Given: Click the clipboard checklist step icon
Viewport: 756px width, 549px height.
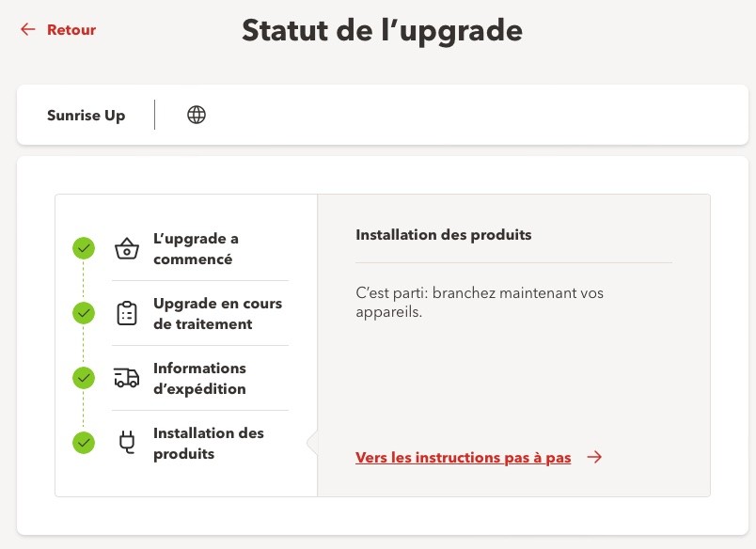Looking at the screenshot, I should coord(126,314).
